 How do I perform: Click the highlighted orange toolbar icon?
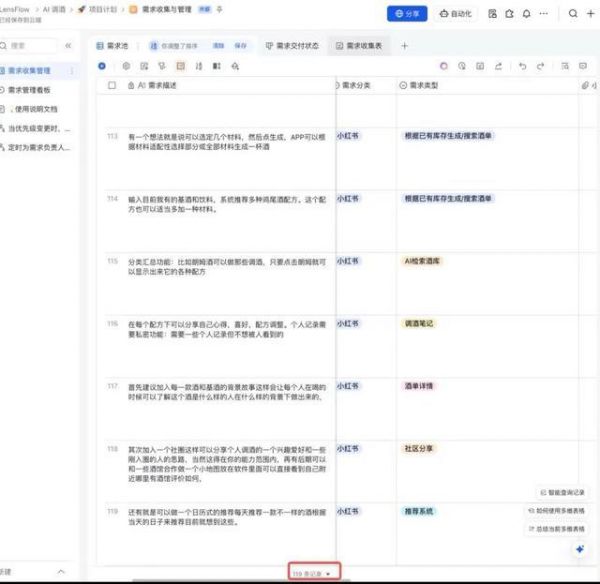tap(181, 66)
